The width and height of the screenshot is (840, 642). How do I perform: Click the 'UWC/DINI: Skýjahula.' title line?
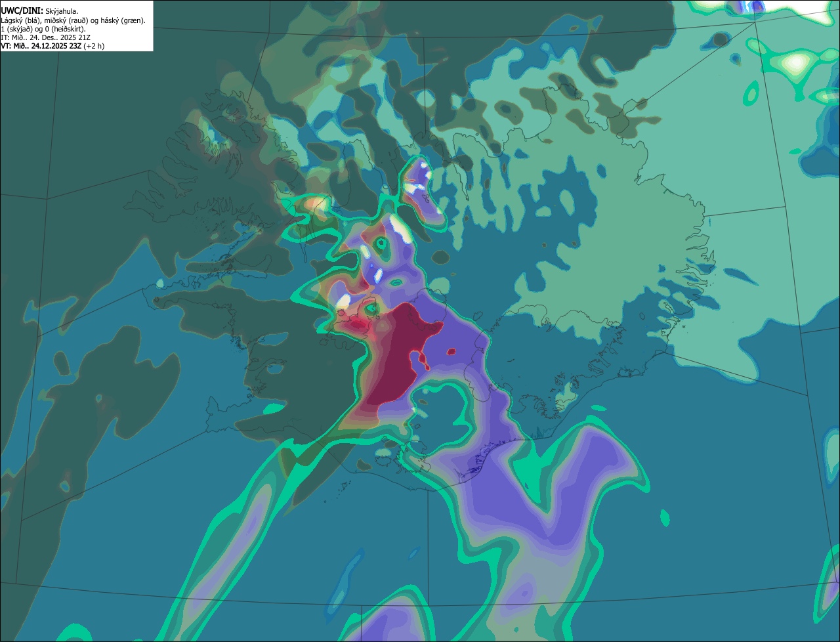click(39, 11)
